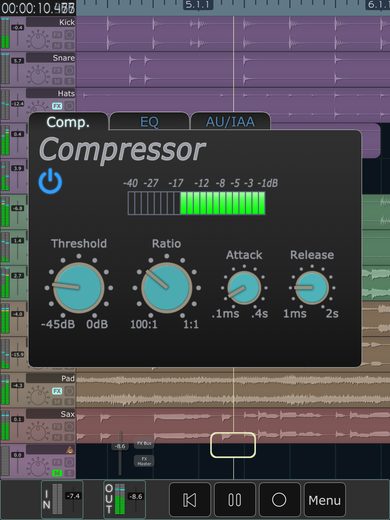Click the IN level meter

(x=57, y=499)
